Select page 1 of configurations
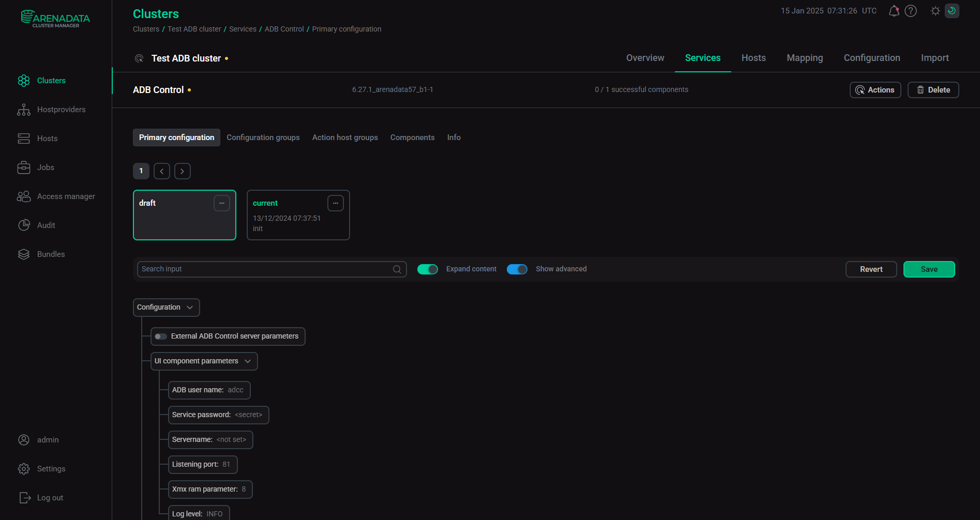 141,171
